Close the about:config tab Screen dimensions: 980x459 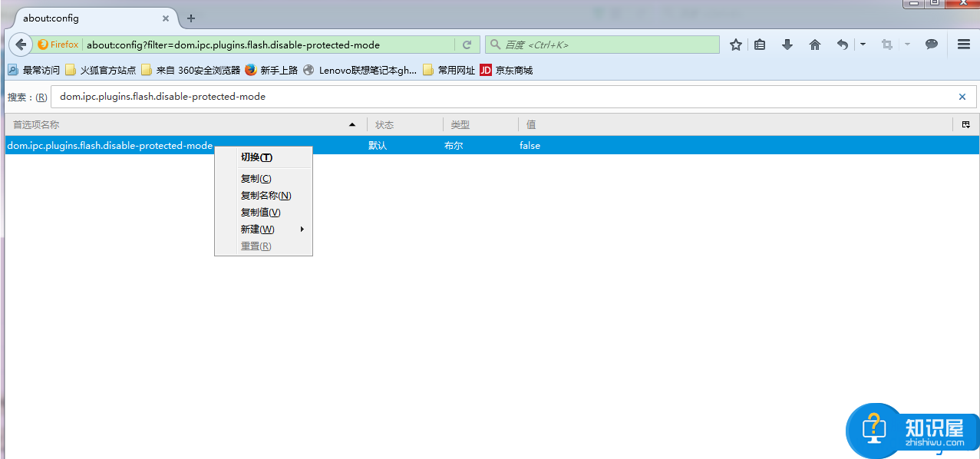(166, 18)
